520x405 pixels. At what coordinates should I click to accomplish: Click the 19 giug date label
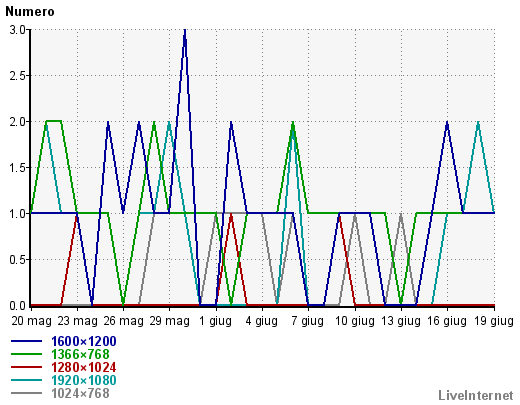click(x=494, y=321)
